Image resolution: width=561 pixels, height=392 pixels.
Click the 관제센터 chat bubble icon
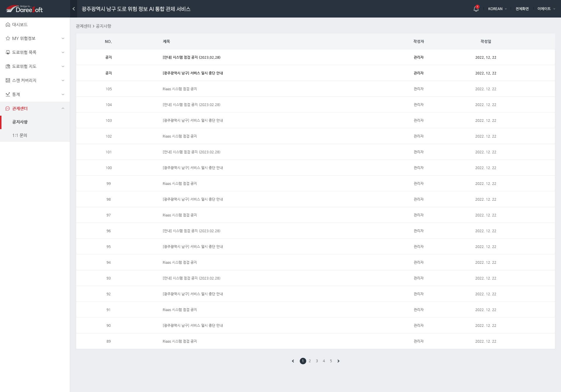8,108
